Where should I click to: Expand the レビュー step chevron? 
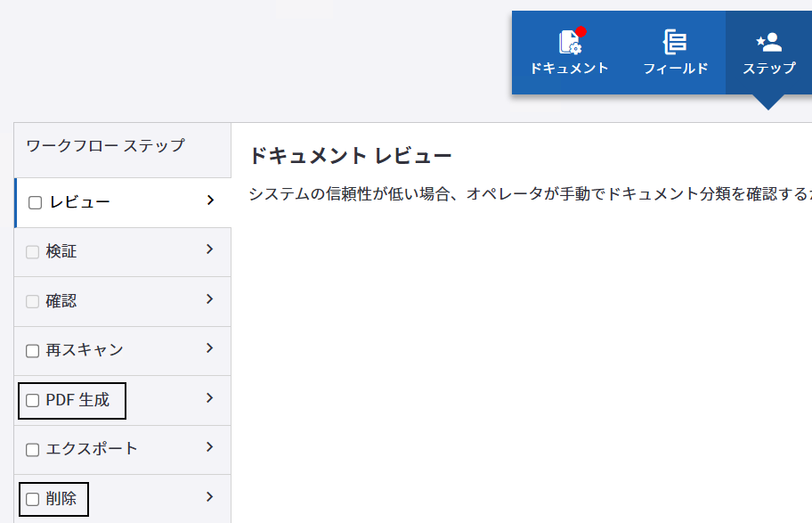tap(210, 200)
